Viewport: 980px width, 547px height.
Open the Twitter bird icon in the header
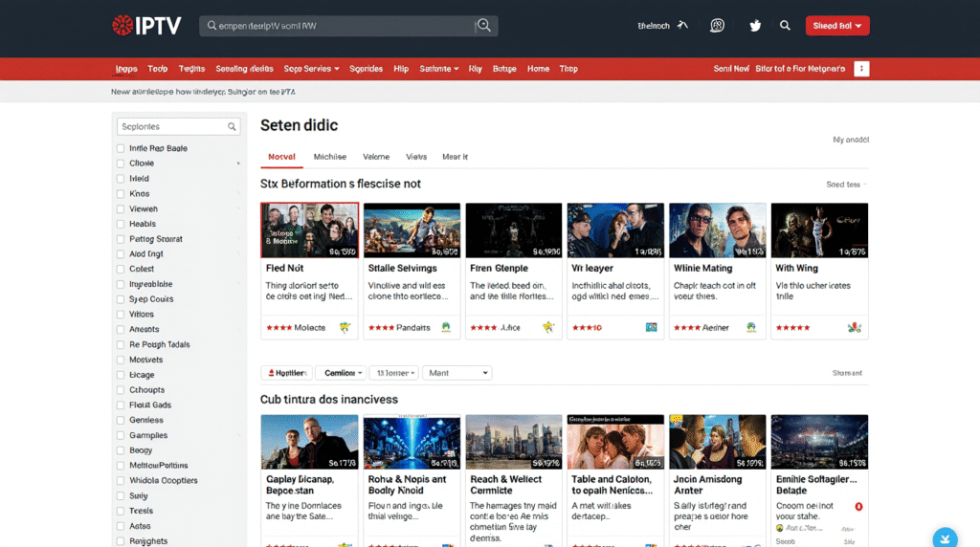[x=755, y=26]
